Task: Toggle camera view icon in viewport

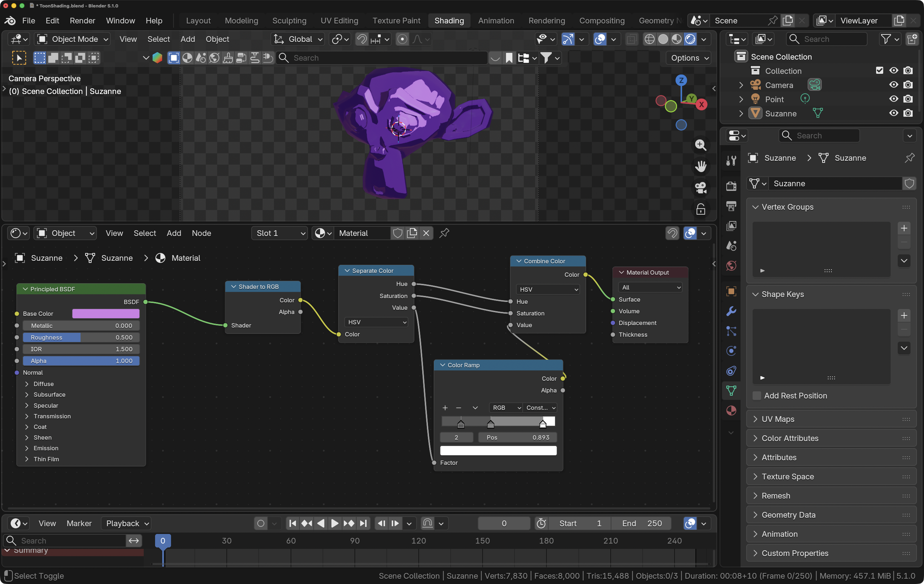Action: coord(701,188)
